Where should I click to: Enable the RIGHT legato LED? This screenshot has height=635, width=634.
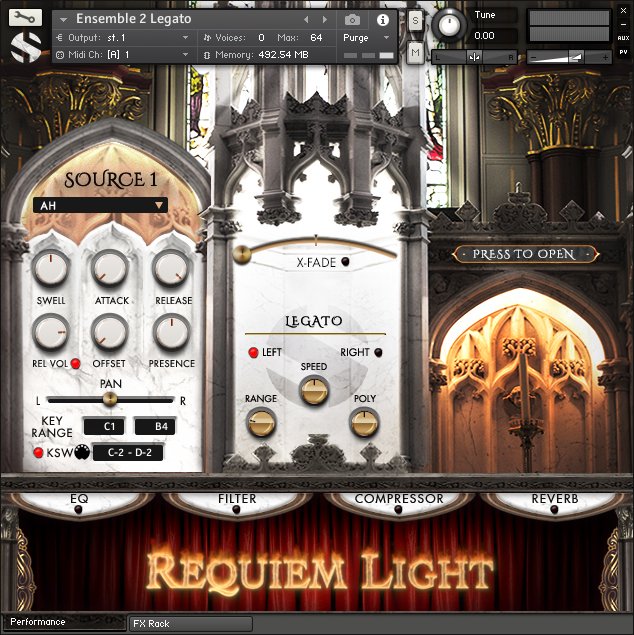coord(378,352)
